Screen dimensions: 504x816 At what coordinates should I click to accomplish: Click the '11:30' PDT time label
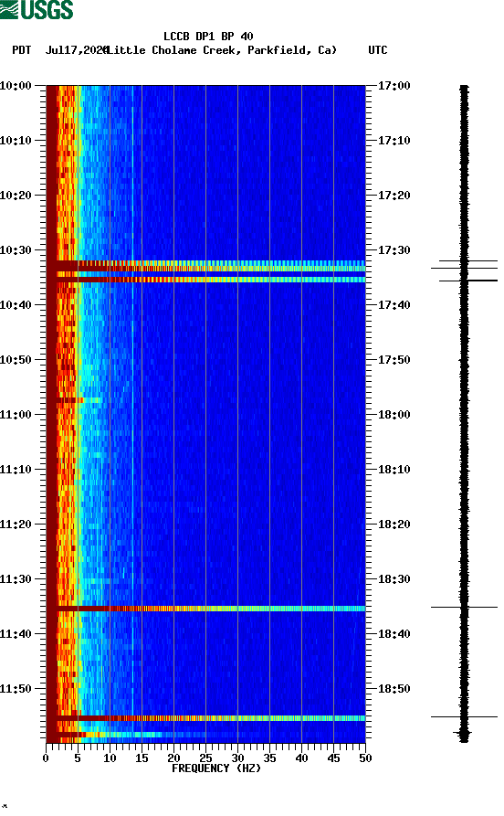click(x=16, y=579)
